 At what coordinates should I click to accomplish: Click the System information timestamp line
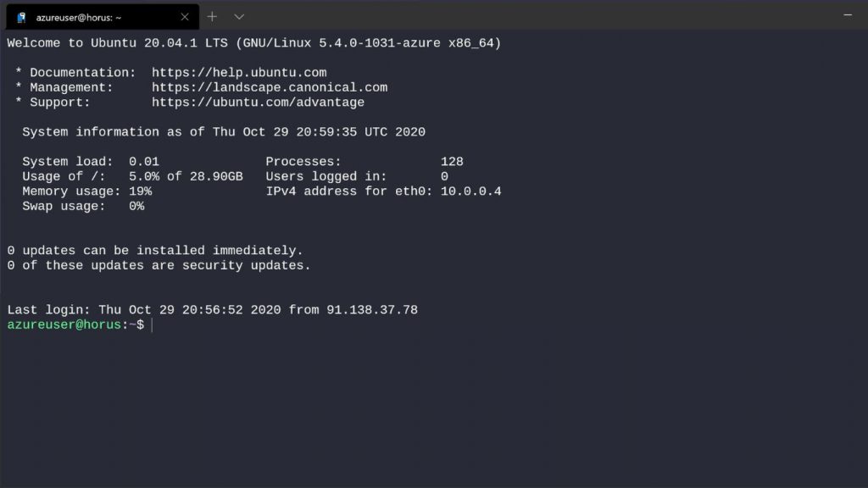(x=224, y=132)
